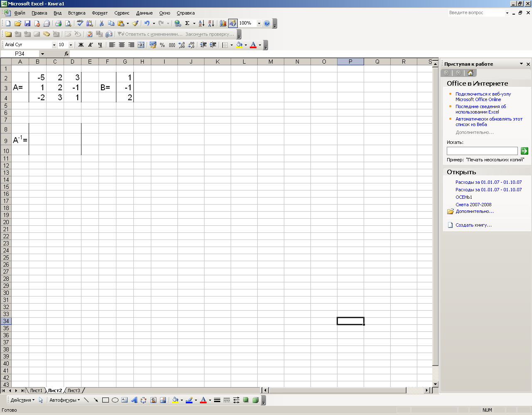Expand the Name Box dropdown arrow
Image resolution: width=532 pixels, height=415 pixels.
42,54
